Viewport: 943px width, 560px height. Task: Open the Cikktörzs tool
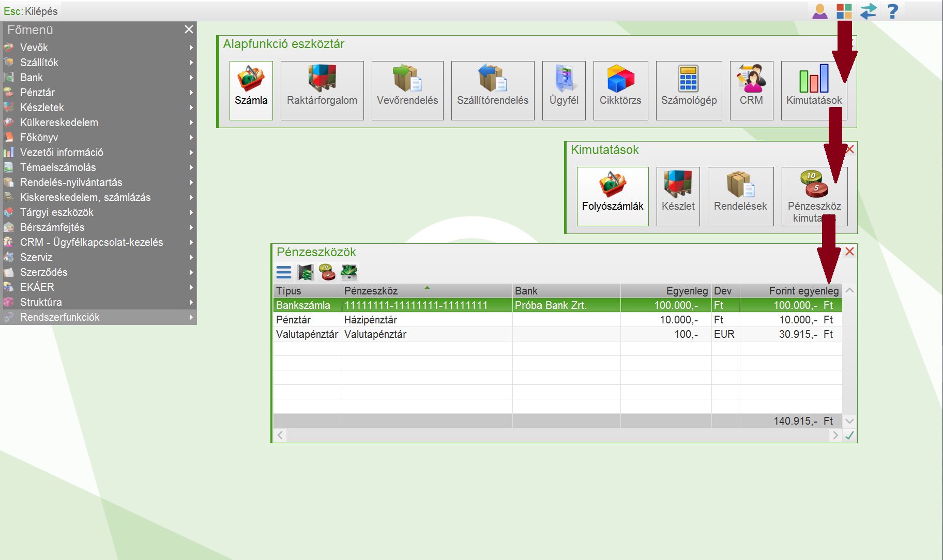coord(620,90)
